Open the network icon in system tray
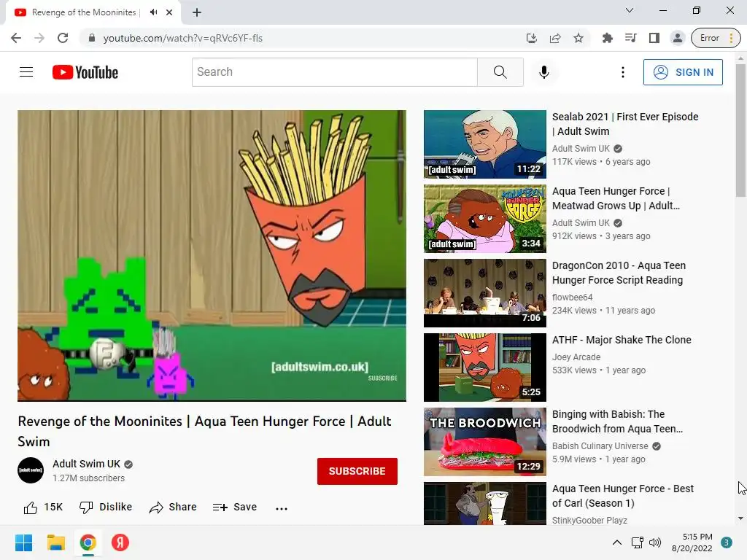Image resolution: width=747 pixels, height=560 pixels. 637,542
